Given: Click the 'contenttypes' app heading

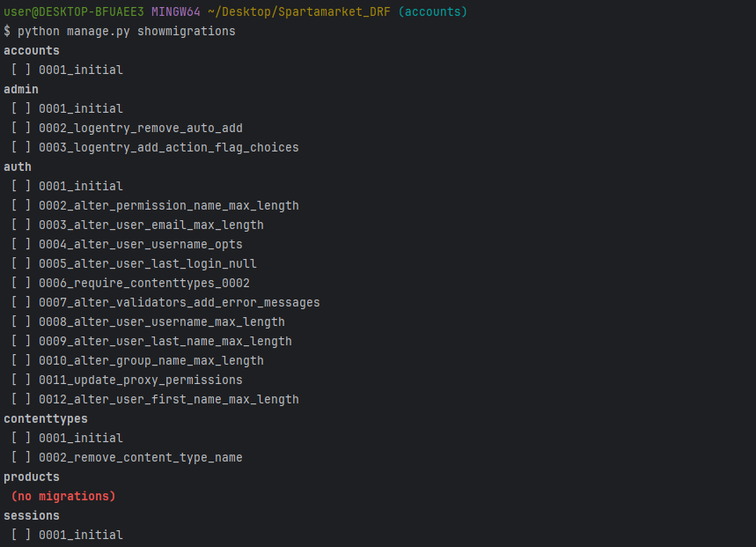Looking at the screenshot, I should [x=46, y=418].
